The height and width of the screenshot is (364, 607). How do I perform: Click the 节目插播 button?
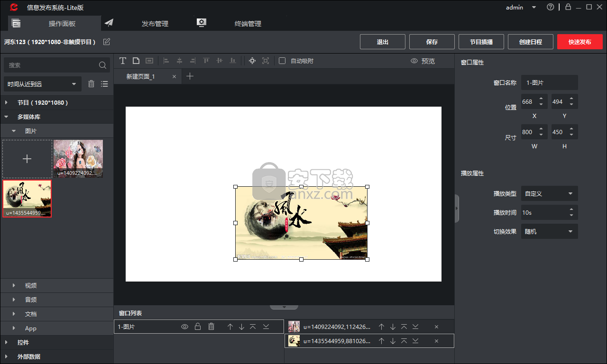pos(481,42)
